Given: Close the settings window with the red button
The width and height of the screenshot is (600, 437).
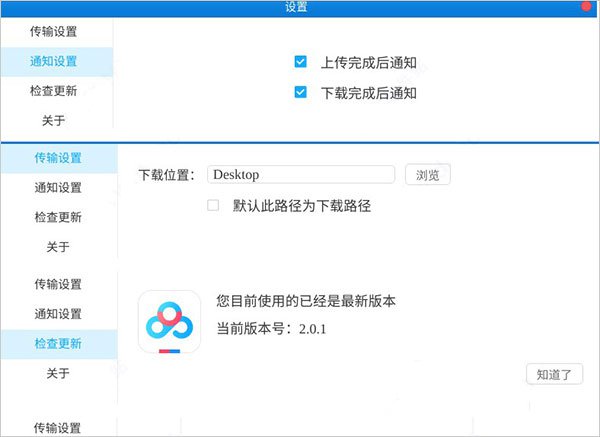Looking at the screenshot, I should tap(586, 6).
